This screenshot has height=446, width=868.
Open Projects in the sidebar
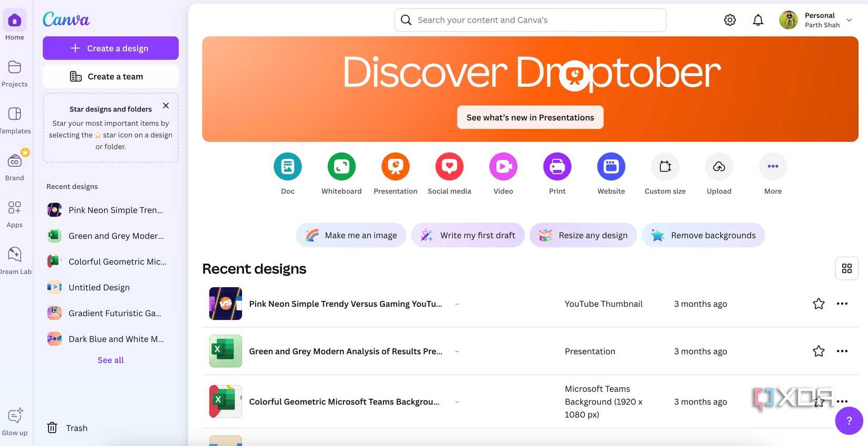[x=15, y=73]
